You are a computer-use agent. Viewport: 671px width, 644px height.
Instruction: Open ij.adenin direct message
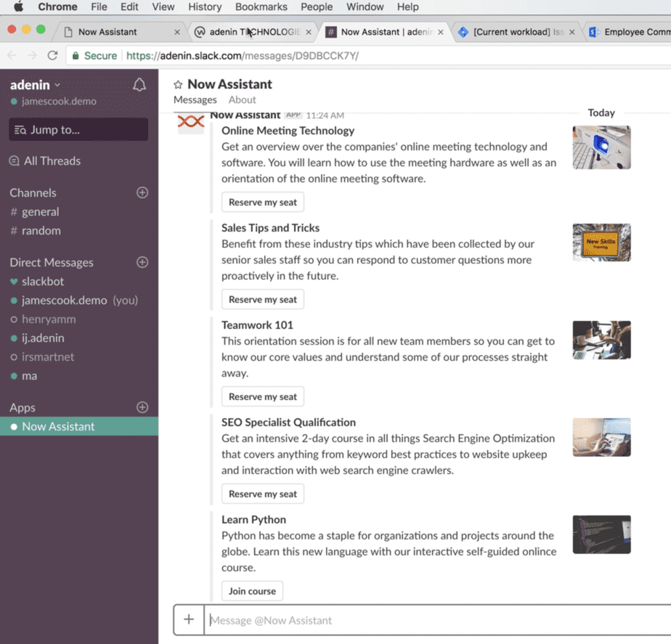click(43, 338)
